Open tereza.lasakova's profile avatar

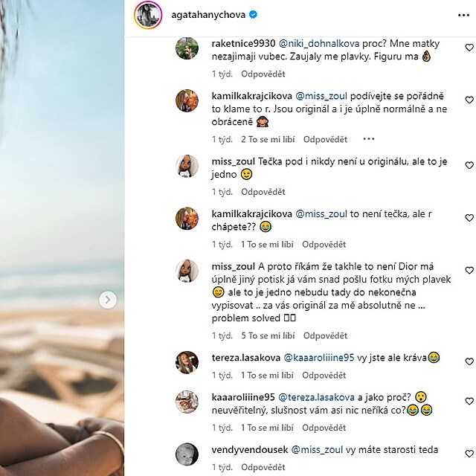pos(186,361)
